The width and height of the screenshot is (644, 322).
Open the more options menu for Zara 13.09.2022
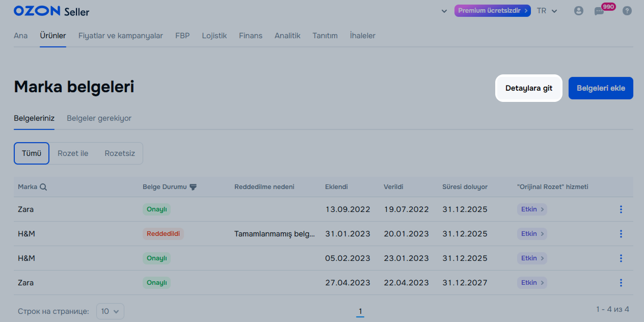click(x=621, y=209)
